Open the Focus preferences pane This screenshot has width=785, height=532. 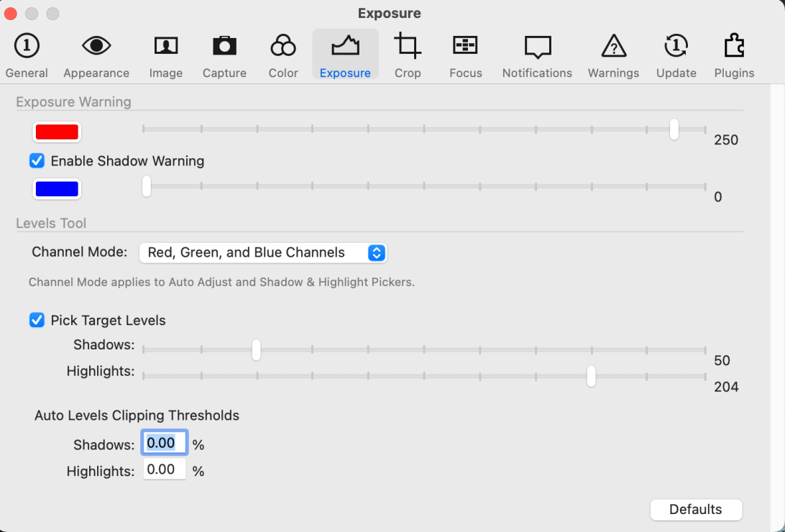click(x=465, y=55)
